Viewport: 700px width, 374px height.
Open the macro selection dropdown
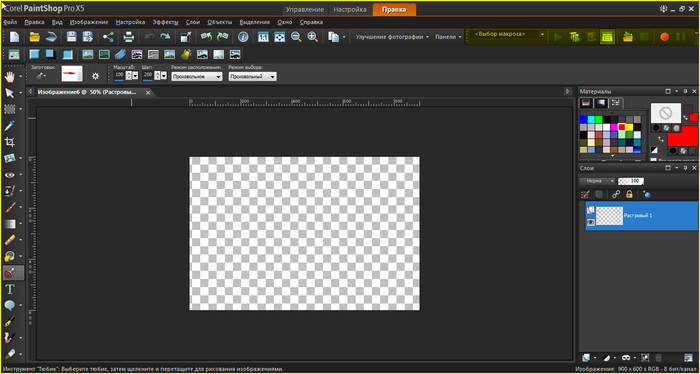(x=542, y=34)
